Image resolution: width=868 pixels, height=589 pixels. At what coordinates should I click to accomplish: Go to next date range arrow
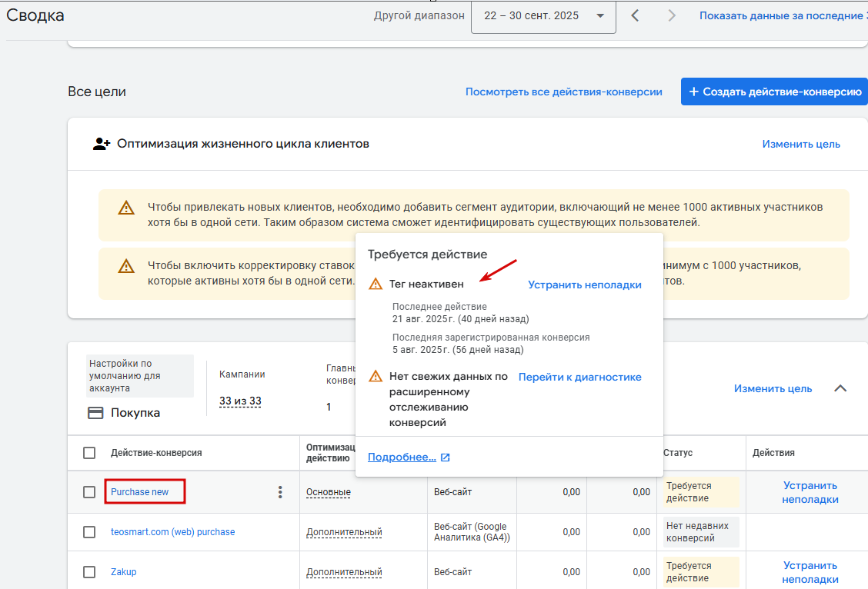[x=672, y=15]
